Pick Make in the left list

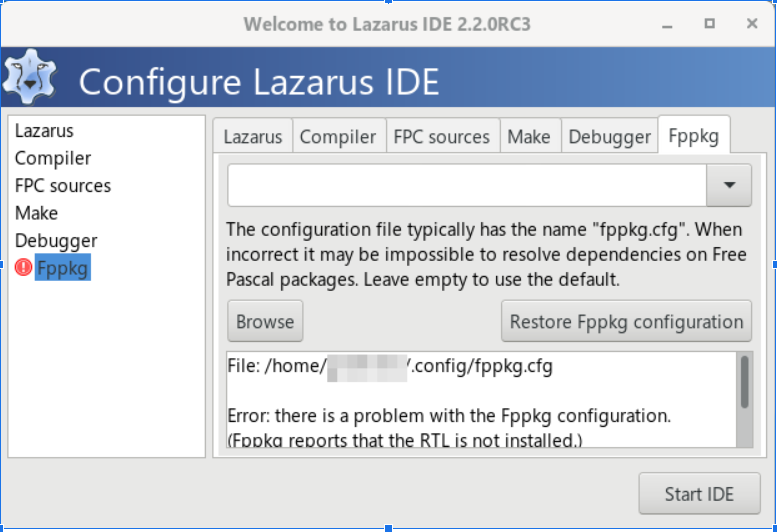point(36,213)
